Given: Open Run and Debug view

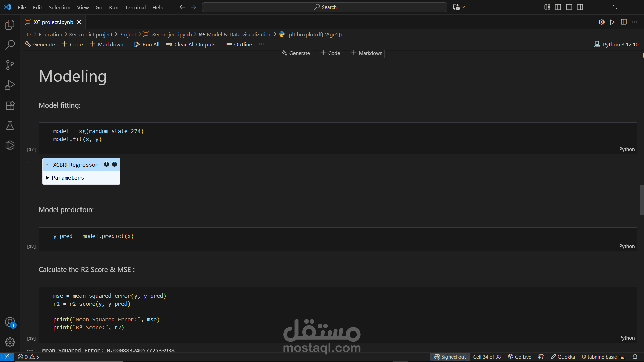Looking at the screenshot, I should pos(10,85).
